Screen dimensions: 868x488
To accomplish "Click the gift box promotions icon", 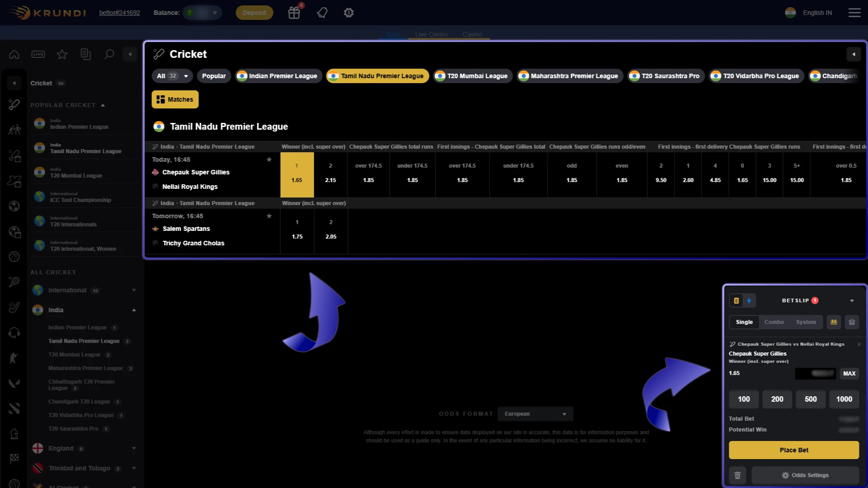I will pyautogui.click(x=294, y=13).
